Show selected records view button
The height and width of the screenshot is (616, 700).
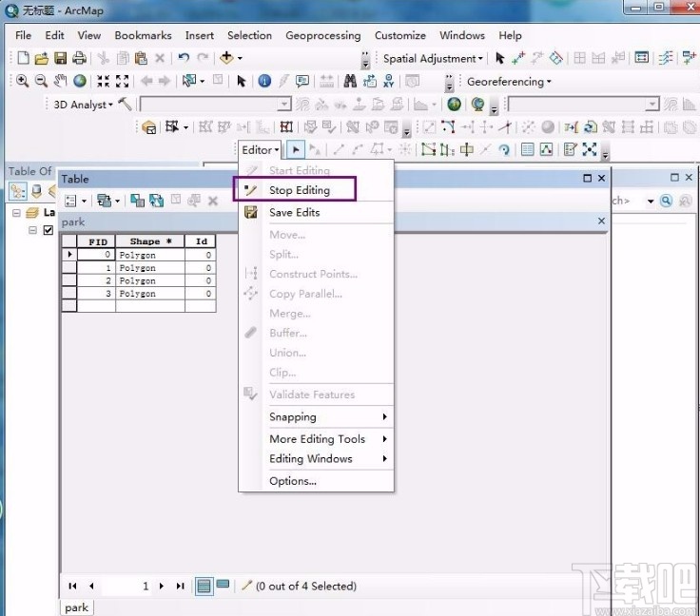(x=223, y=584)
